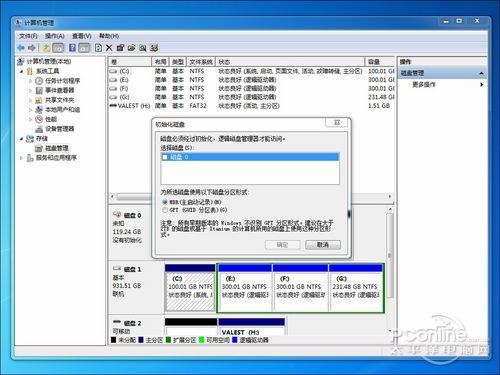Select the 共享文件夹 icon in the tree
Image resolution: width=500 pixels, height=375 pixels.
(x=39, y=100)
